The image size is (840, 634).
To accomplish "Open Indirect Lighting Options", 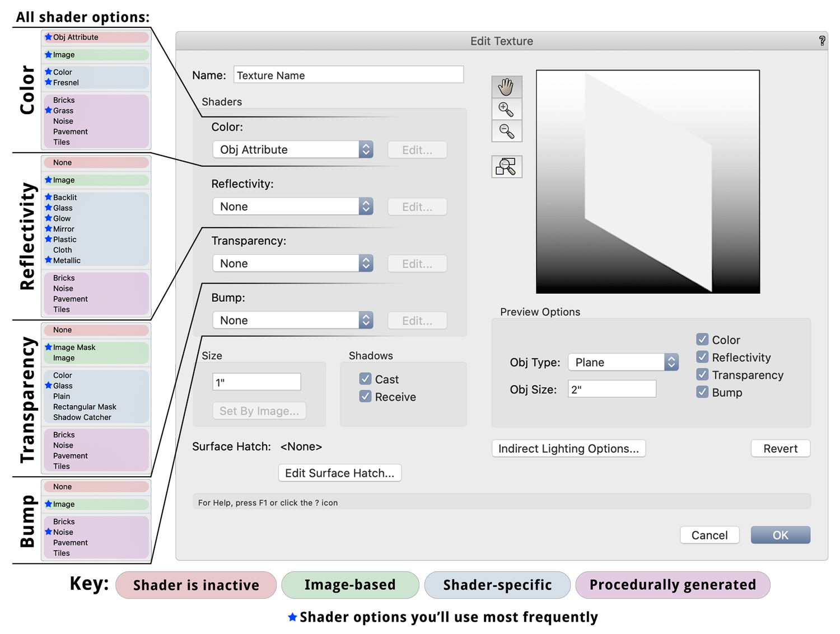I will (568, 448).
